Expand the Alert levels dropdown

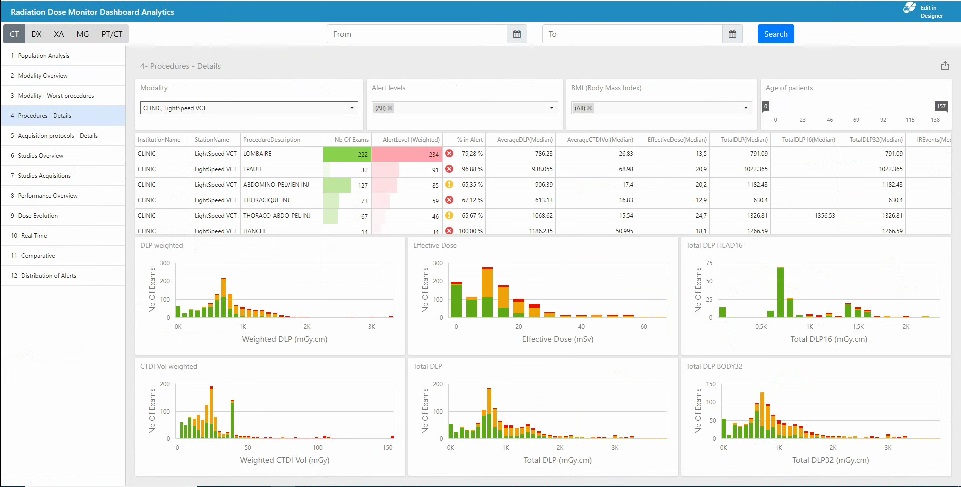point(551,108)
